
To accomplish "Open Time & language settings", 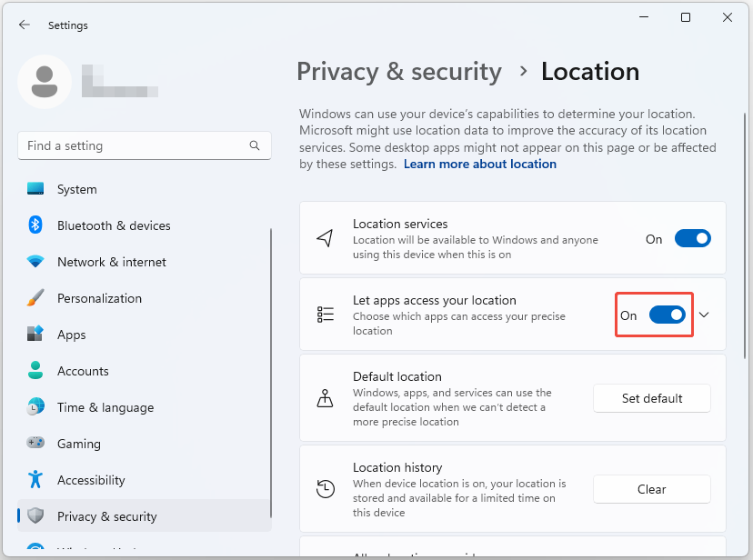I will (x=144, y=407).
